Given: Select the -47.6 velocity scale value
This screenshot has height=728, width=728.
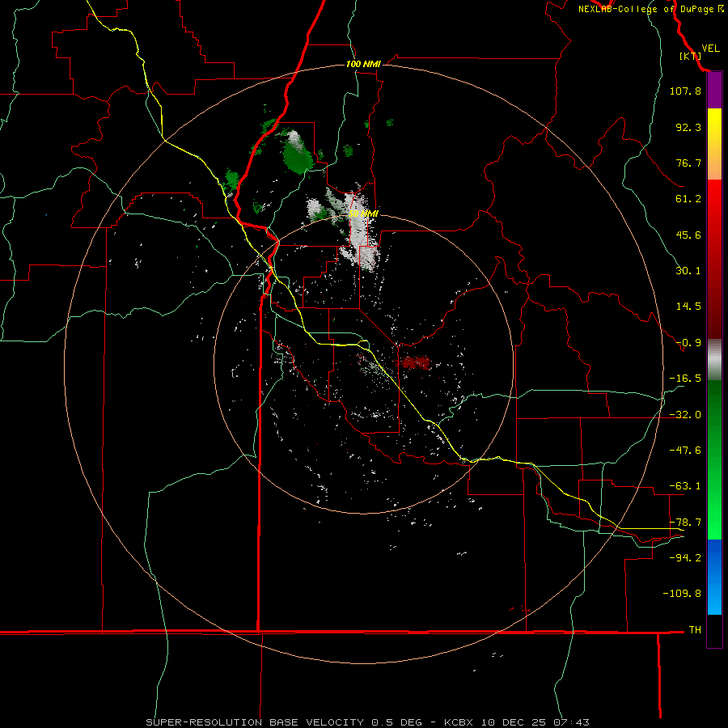Looking at the screenshot, I should coord(685,451).
